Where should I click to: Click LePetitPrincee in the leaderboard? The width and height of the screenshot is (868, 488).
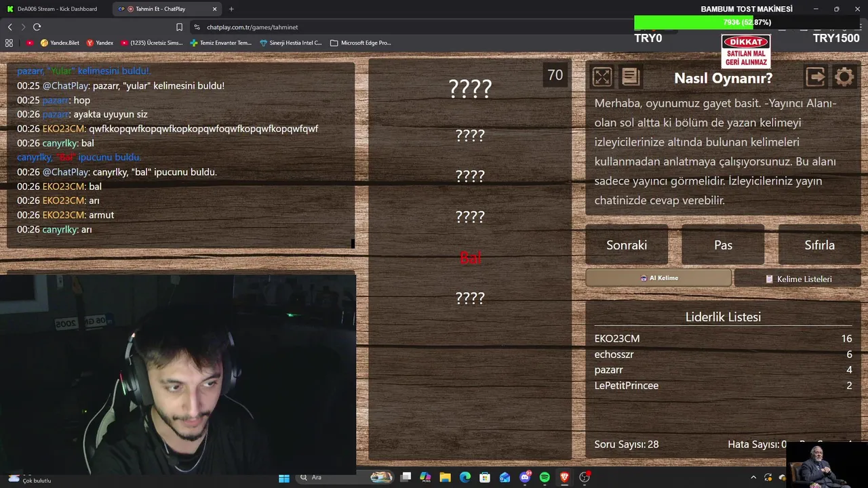tap(627, 386)
